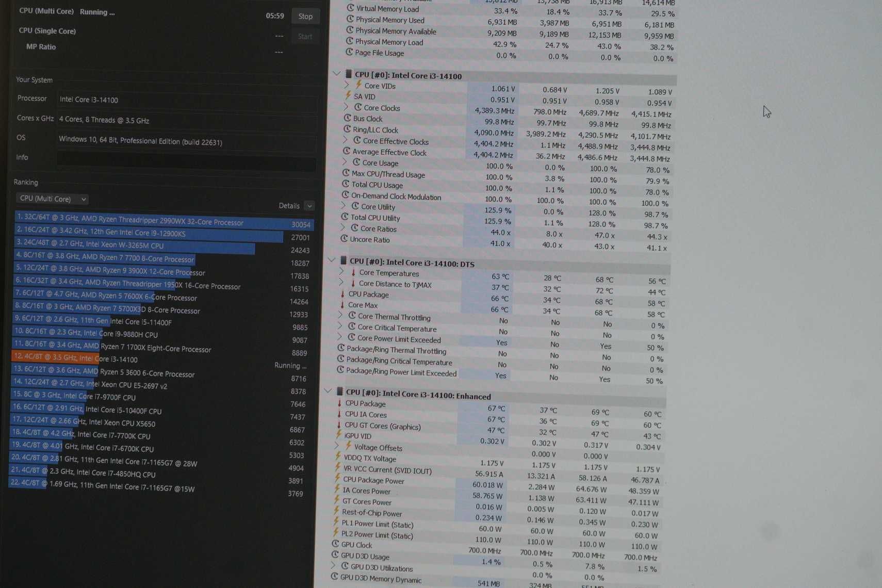Viewport: 882px width, 588px height.
Task: Expand the Core Thermal Throttling row
Action: click(340, 315)
